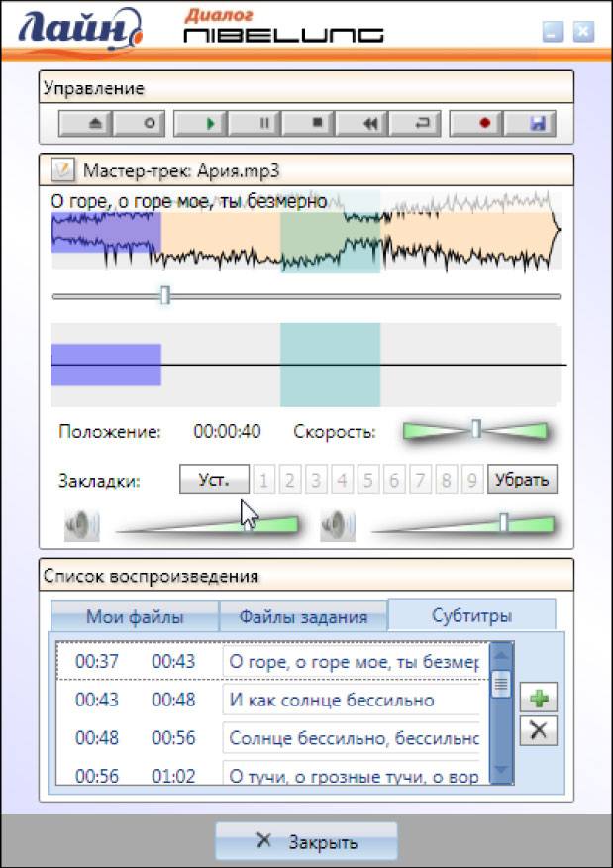The image size is (613, 868).
Task: Click the Убрать bookmark button
Action: point(522,480)
